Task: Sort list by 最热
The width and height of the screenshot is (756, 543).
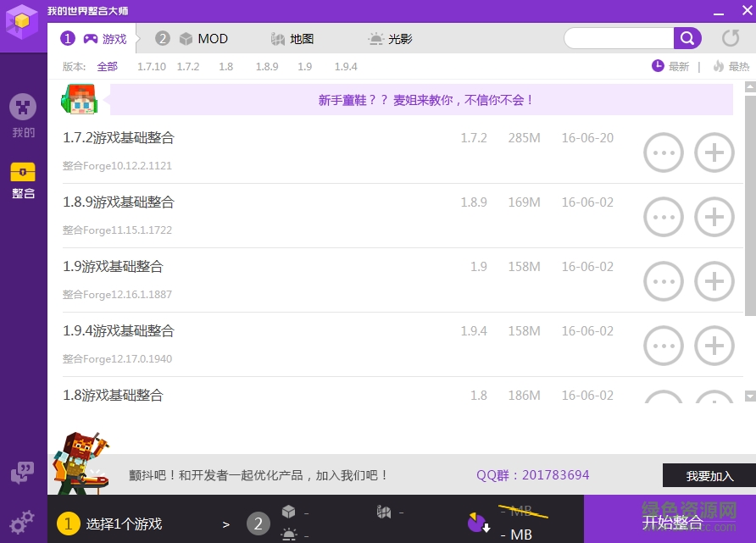Action: coord(736,66)
